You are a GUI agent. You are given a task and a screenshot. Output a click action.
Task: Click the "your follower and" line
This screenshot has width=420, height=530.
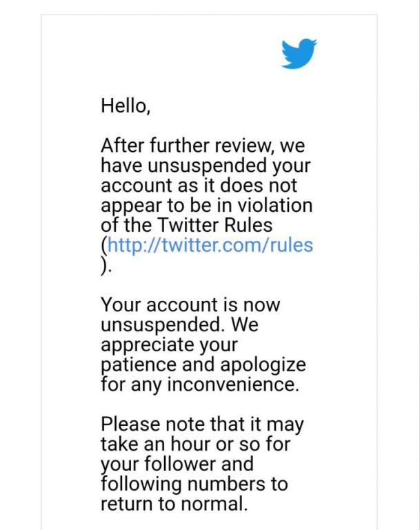[177, 464]
